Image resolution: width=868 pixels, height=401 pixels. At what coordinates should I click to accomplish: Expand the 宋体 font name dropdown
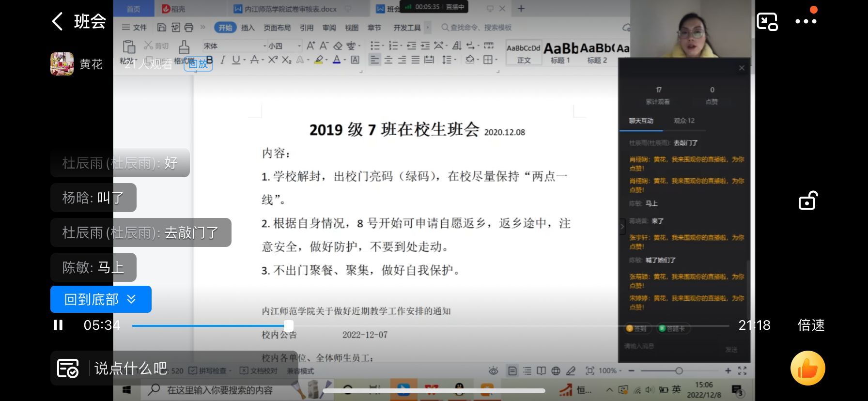[264, 46]
